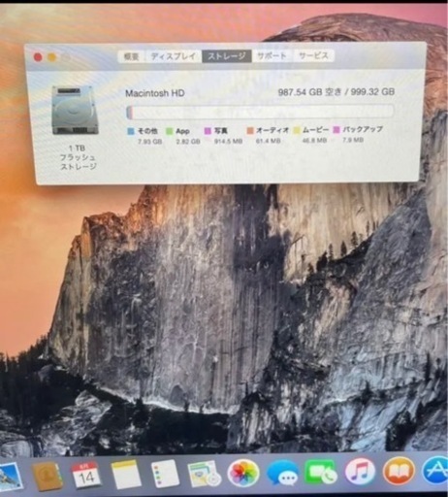Open iBooks from the dock

(x=399, y=472)
